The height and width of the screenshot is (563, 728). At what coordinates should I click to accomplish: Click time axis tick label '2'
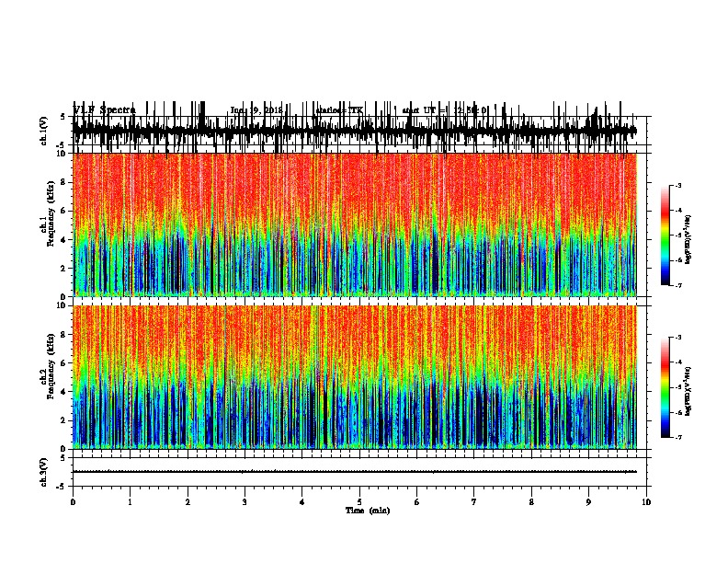[188, 502]
